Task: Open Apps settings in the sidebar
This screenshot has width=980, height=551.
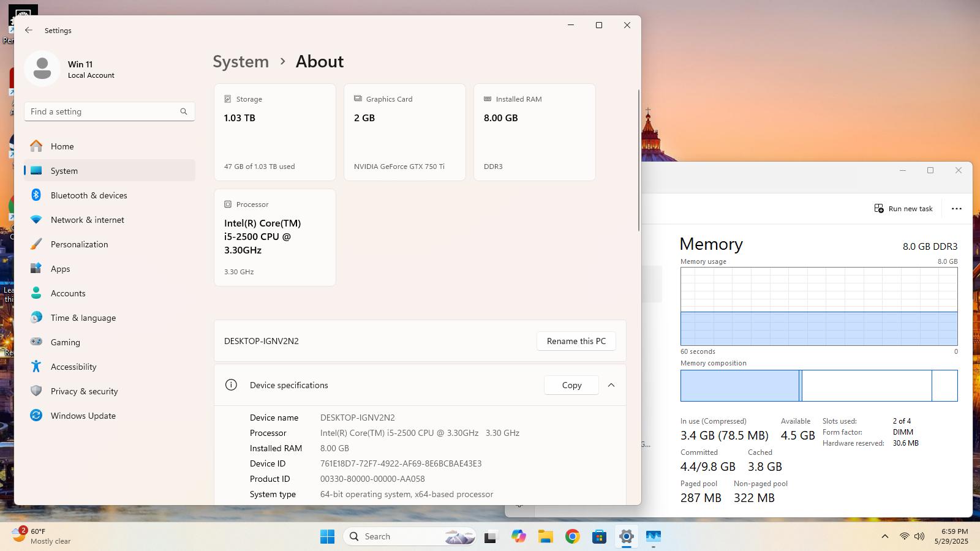Action: pos(110,269)
